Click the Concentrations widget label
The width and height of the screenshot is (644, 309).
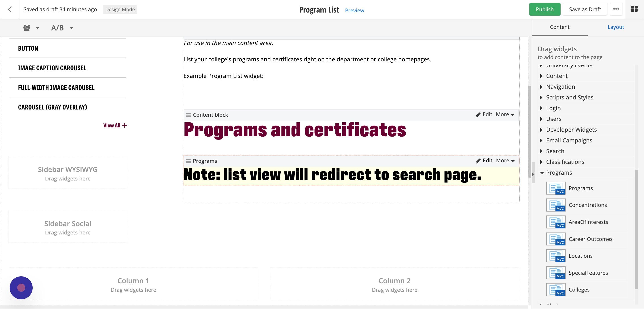tap(587, 205)
